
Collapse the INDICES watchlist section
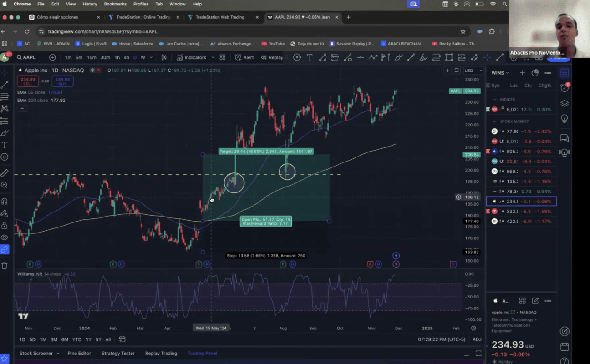click(x=495, y=99)
